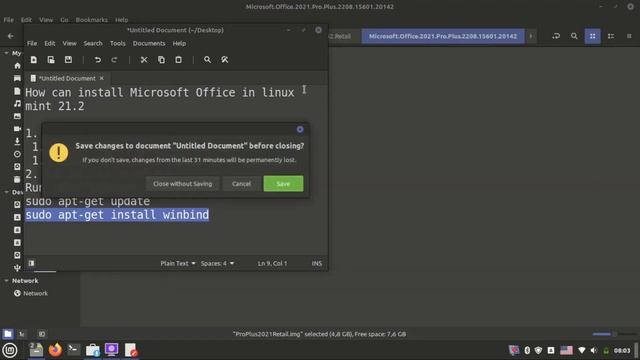This screenshot has height=360, width=640.
Task: Open the text editor File menu
Action: tap(32, 43)
